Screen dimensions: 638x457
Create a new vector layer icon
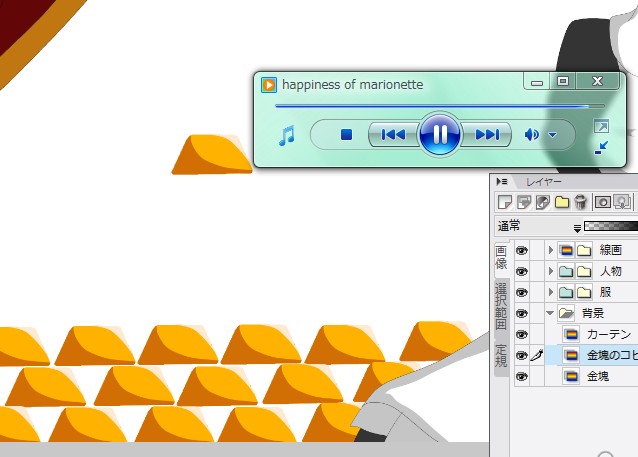[x=523, y=202]
